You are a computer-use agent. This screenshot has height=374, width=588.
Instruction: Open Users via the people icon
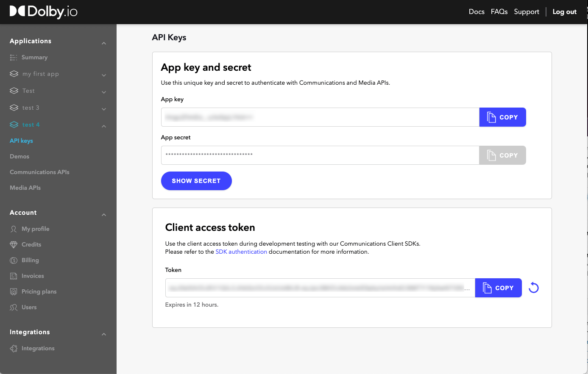point(13,307)
